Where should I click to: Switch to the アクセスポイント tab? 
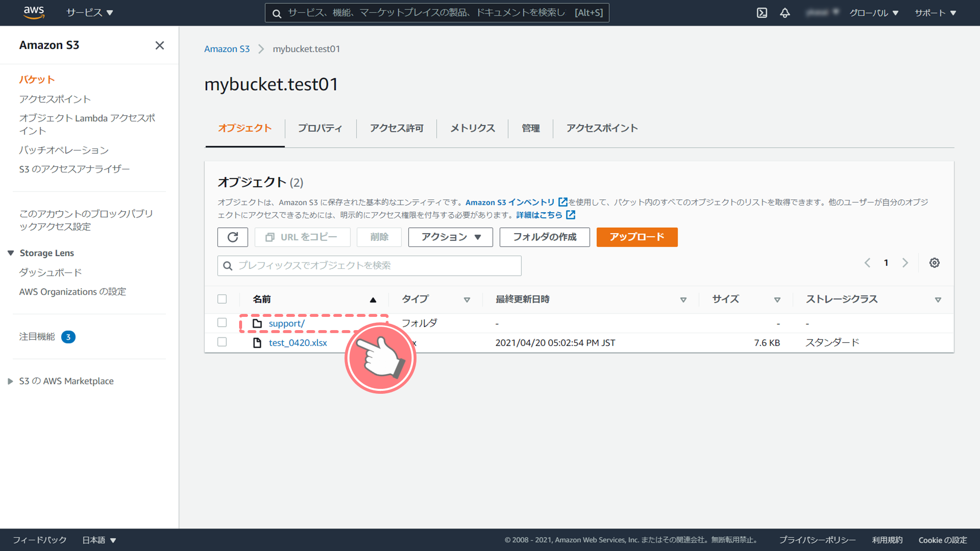tap(602, 128)
